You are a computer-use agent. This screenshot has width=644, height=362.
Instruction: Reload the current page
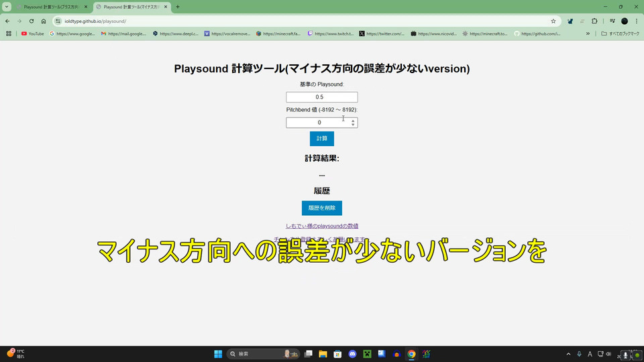point(32,21)
